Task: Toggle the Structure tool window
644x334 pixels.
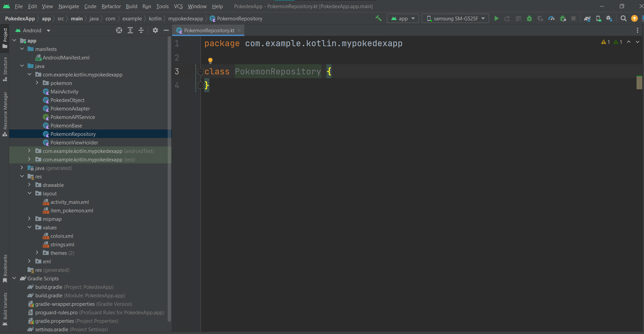Action: coord(5,69)
